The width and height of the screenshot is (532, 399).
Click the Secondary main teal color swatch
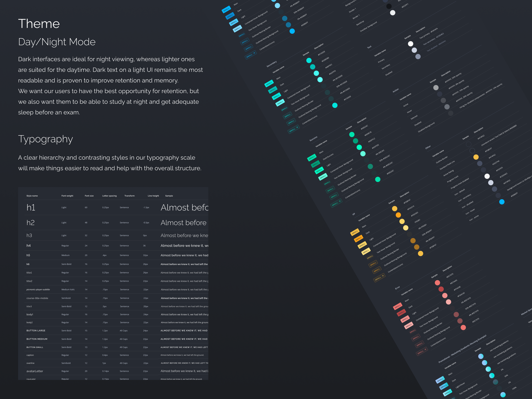pyautogui.click(x=309, y=60)
